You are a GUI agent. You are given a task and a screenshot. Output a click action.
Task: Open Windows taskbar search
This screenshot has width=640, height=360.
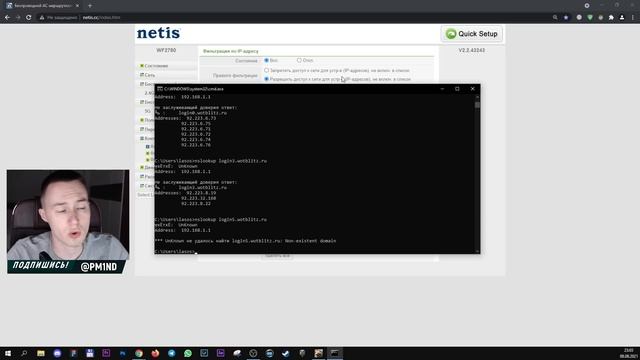click(24, 353)
